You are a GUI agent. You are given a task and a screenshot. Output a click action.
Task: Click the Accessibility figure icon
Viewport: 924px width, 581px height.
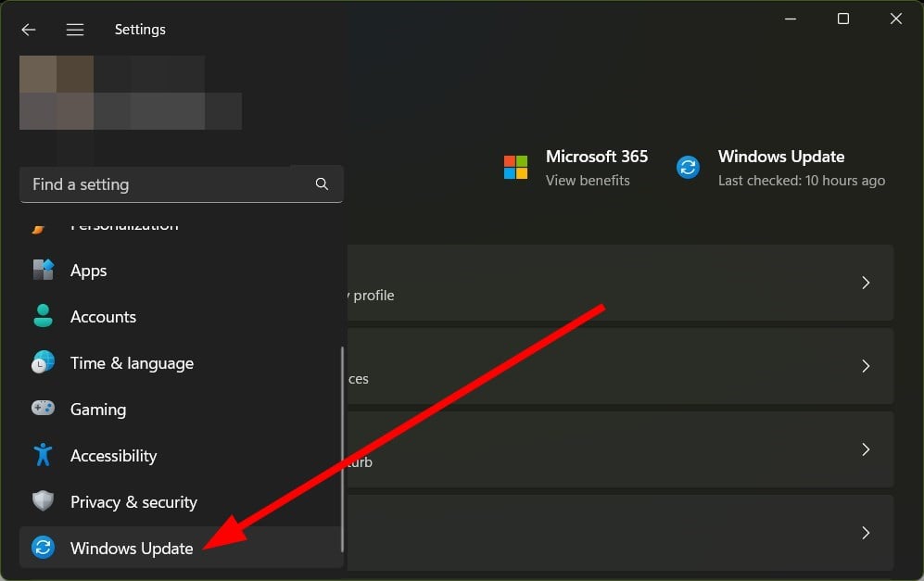43,455
